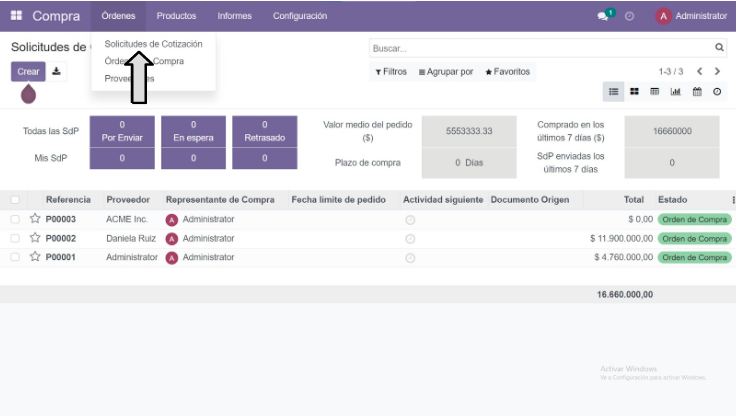Open order reference P00002
This screenshot has height=418, width=739.
[x=60, y=238]
